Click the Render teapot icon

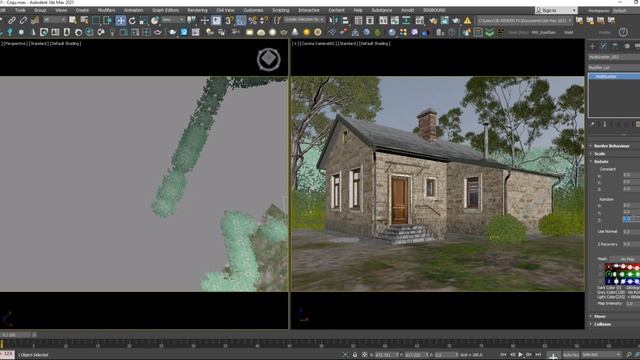click(456, 20)
